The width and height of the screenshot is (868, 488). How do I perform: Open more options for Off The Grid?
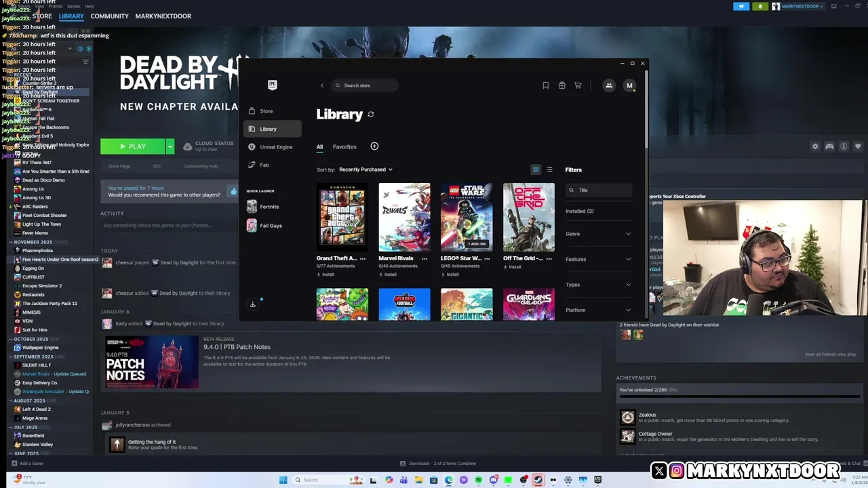(x=549, y=258)
